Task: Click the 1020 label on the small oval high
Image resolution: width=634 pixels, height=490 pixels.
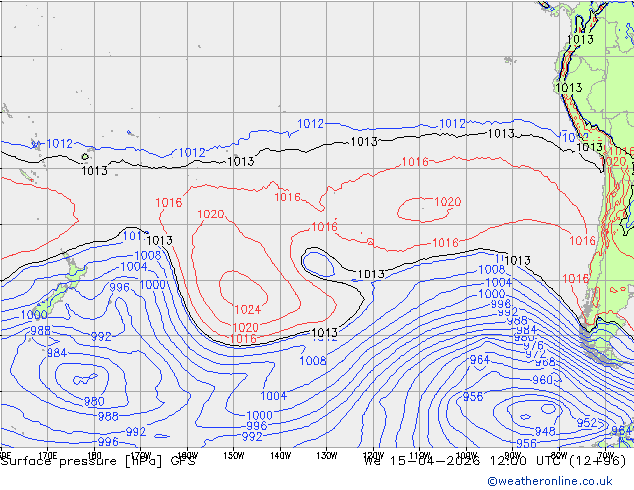Action: click(x=448, y=202)
